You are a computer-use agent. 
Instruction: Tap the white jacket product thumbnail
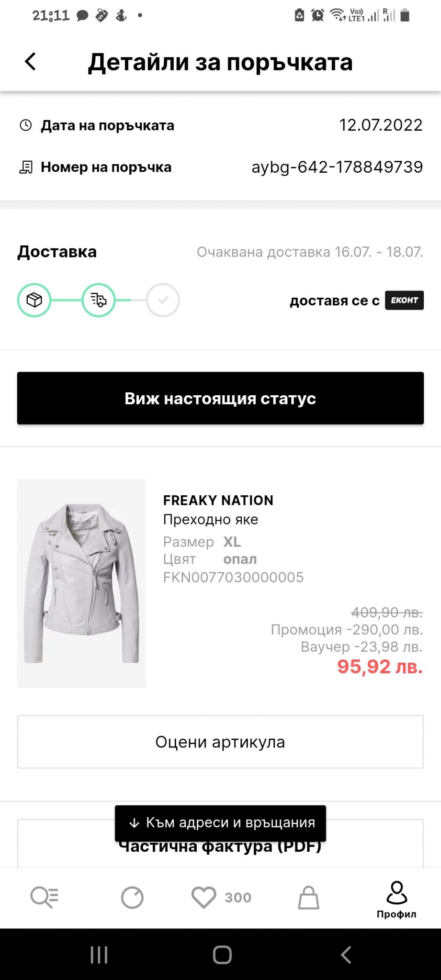click(x=81, y=583)
